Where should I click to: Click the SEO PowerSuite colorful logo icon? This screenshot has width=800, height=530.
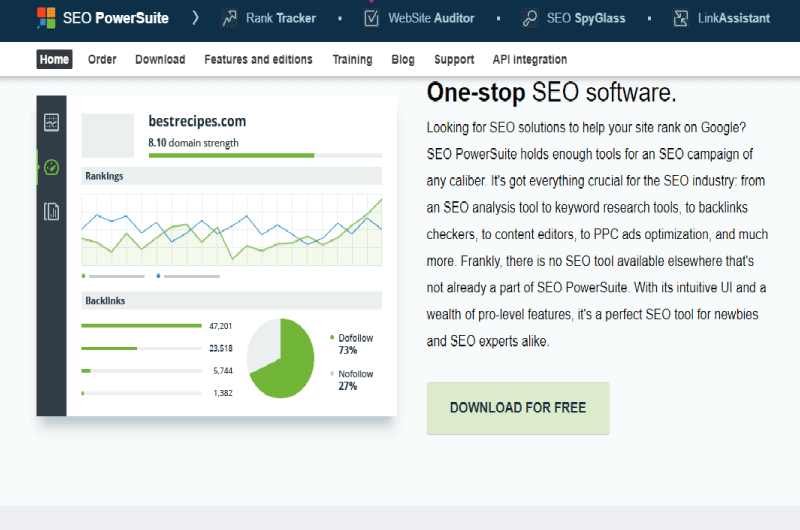(x=46, y=18)
